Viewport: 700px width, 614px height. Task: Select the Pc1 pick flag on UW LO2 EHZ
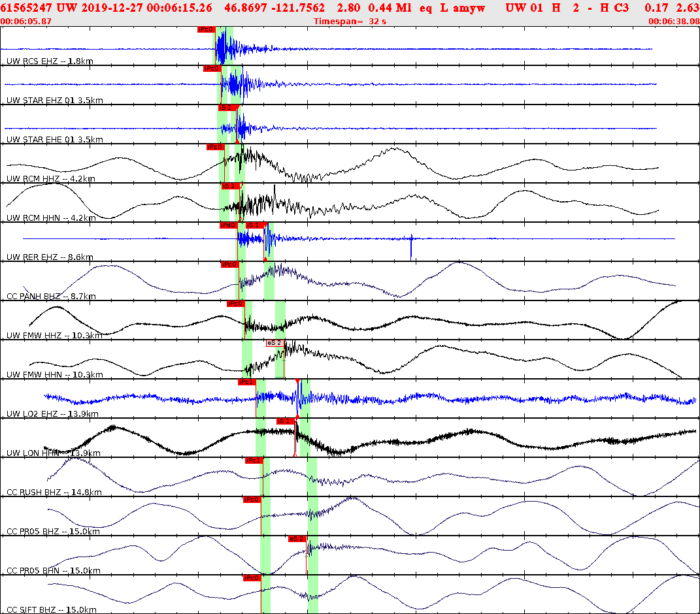247,381
